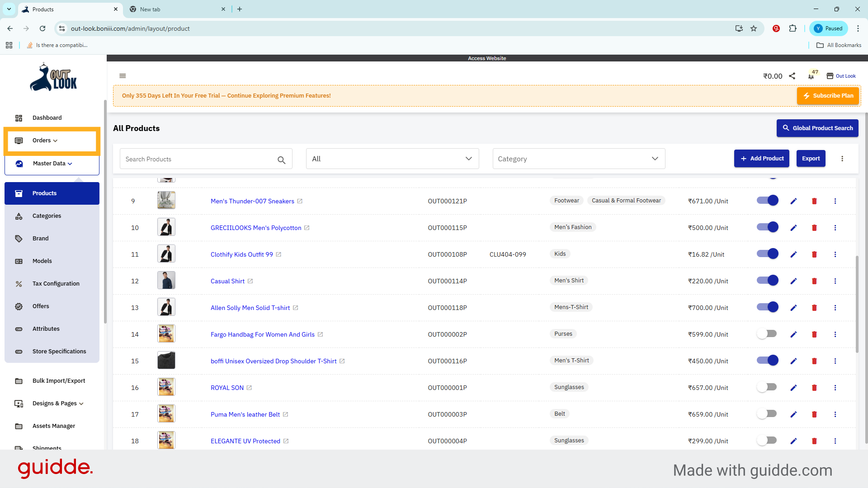868x488 pixels.
Task: Enable the toggle for Puma Men's leather Belt
Action: pyautogui.click(x=767, y=414)
